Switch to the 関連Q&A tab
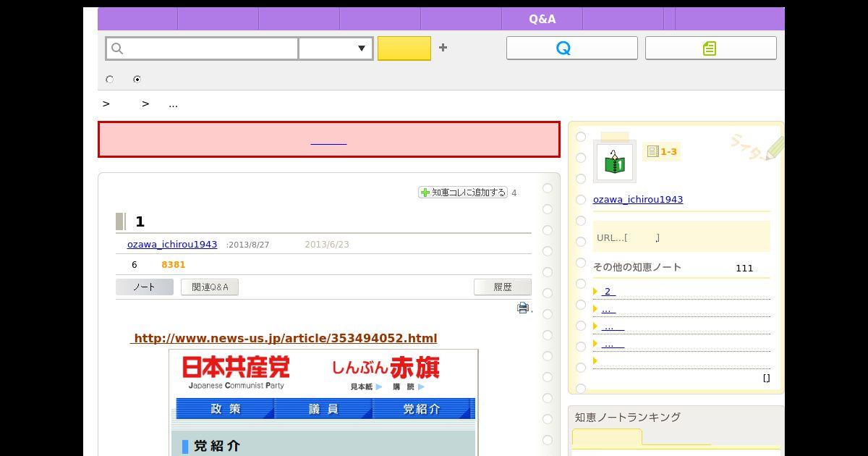Screen dimensions: 868x456 (x=210, y=287)
